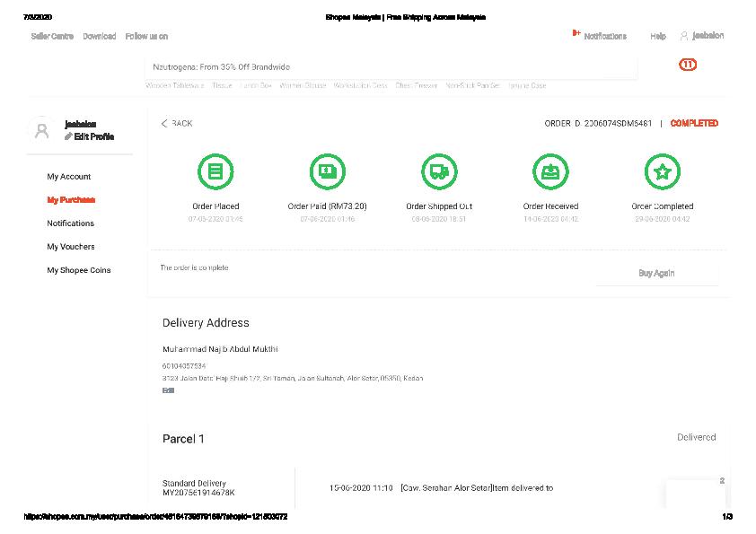Viewport: 756px width, 534px height.
Task: Click the Order Completed star icon
Action: point(663,171)
